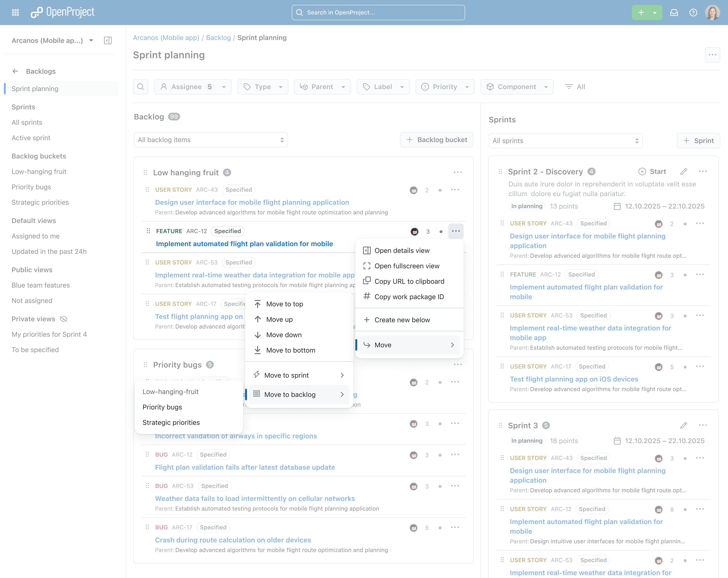Open the notifications inbox

coord(674,12)
